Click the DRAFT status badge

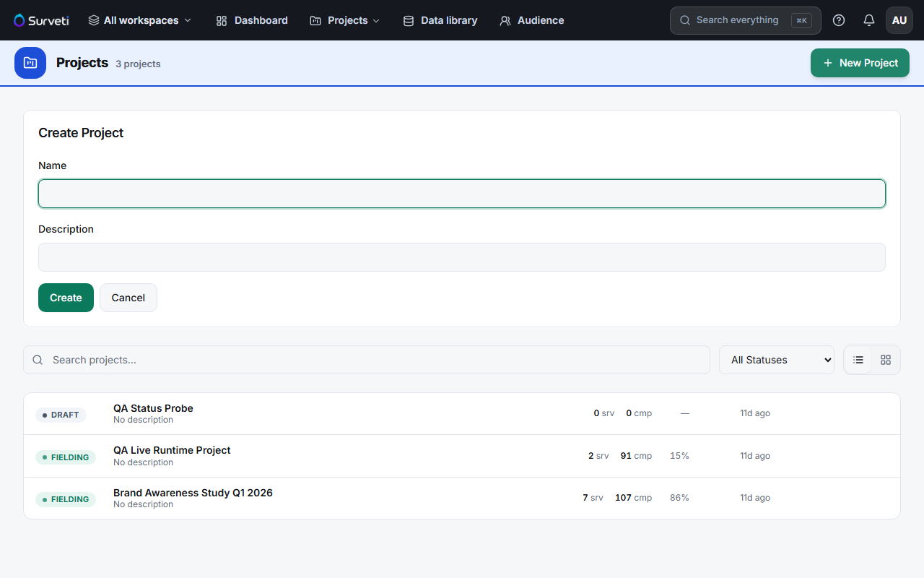point(61,415)
